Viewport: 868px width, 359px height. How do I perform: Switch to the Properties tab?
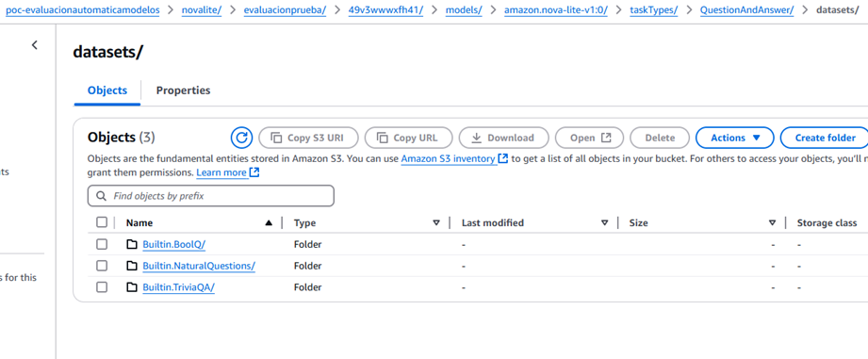[183, 90]
